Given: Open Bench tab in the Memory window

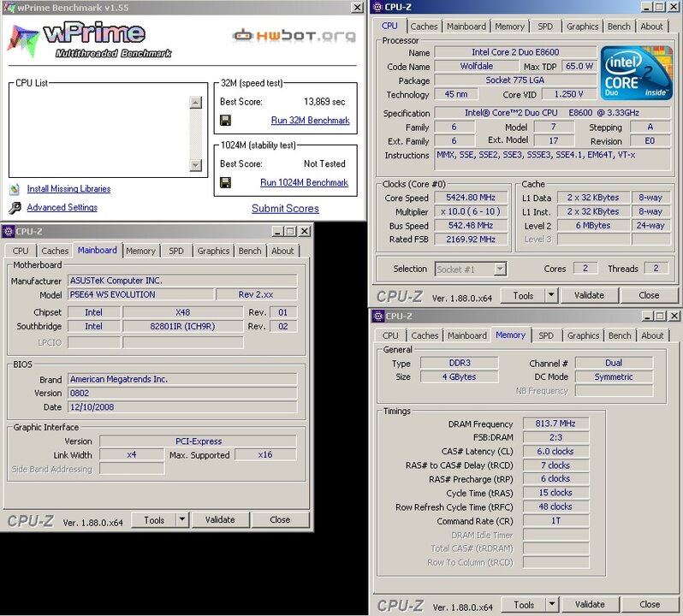Looking at the screenshot, I should coord(620,335).
